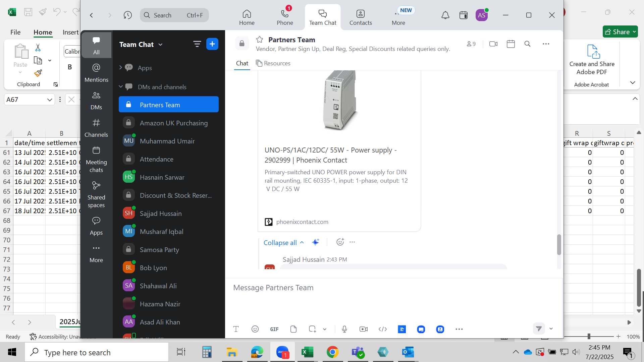Collapse all link previews
Image resolution: width=644 pixels, height=362 pixels.
(284, 243)
